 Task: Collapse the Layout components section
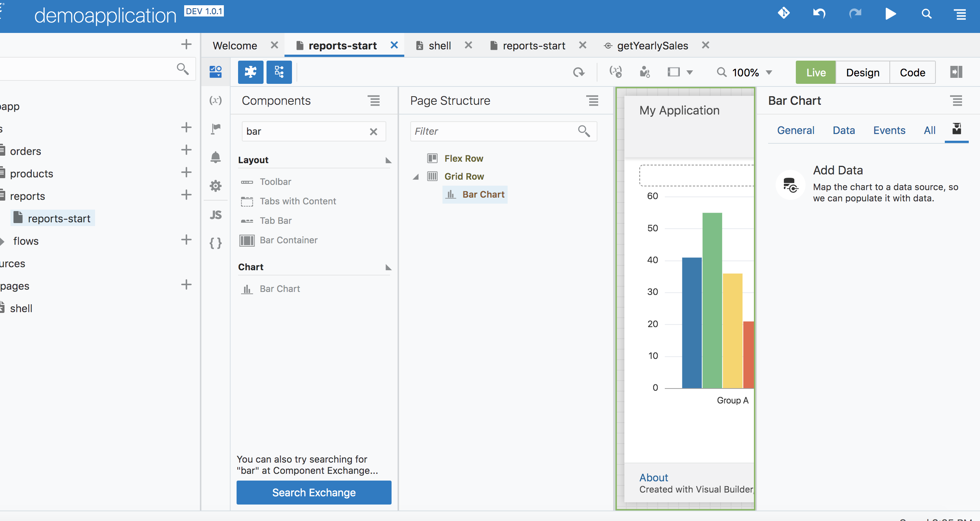(388, 160)
